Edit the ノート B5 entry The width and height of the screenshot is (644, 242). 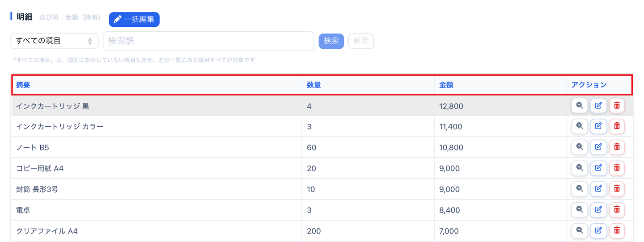coord(598,147)
